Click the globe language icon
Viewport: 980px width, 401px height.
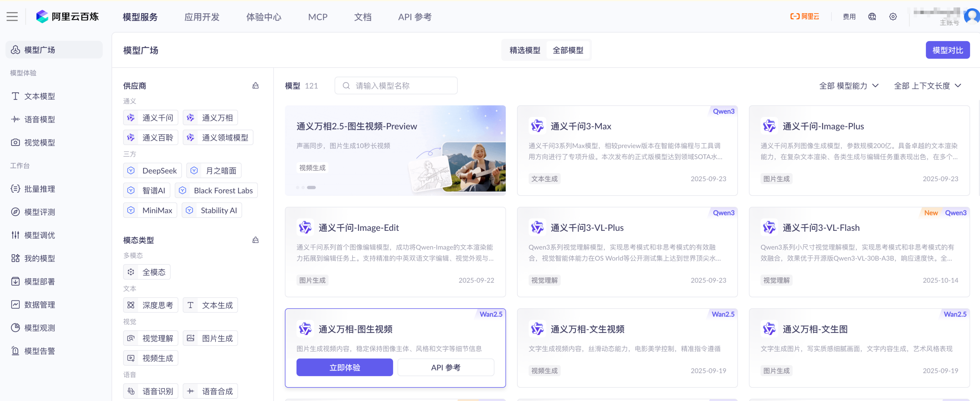click(872, 16)
